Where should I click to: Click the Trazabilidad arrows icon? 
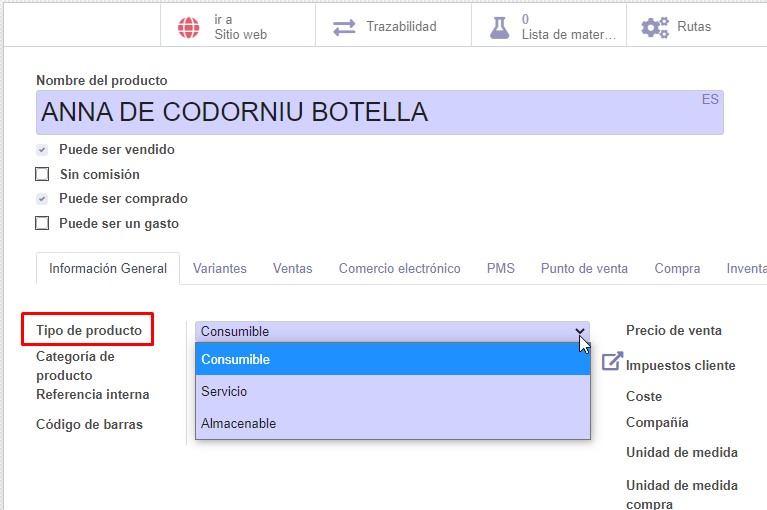pos(344,27)
